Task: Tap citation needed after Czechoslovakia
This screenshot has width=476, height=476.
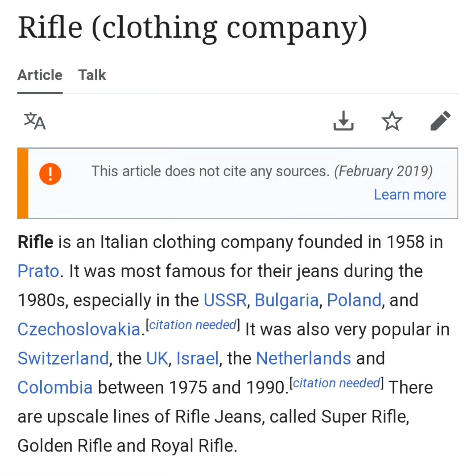Action: 193,325
